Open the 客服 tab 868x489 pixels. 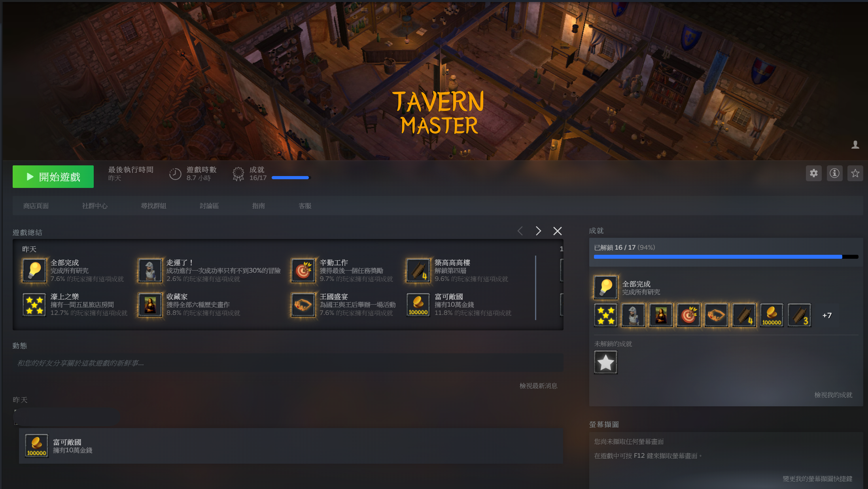pyautogui.click(x=305, y=206)
